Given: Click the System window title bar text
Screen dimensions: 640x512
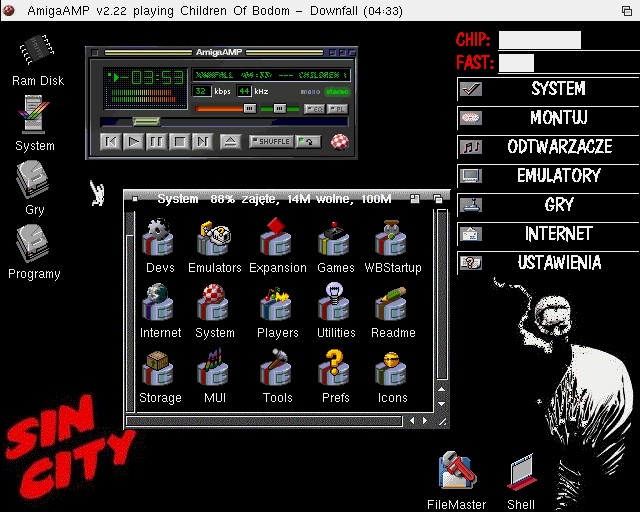Looking at the screenshot, I should 274,199.
